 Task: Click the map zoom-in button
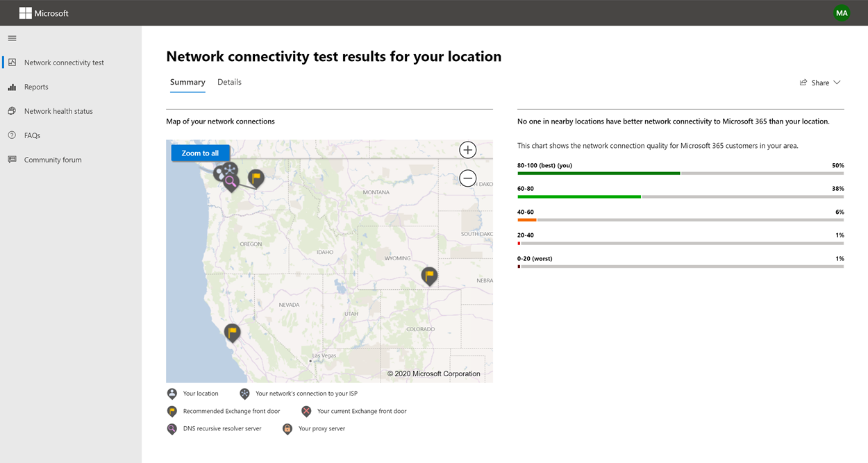click(467, 149)
